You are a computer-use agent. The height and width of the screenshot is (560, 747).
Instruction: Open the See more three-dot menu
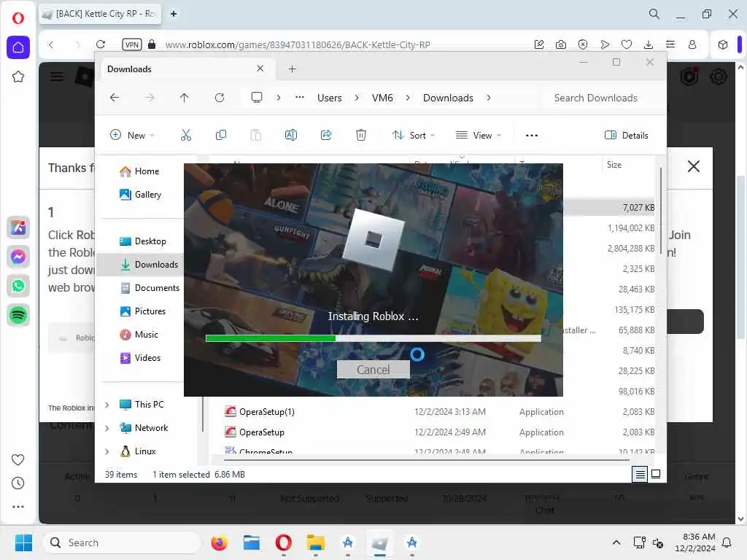click(532, 135)
